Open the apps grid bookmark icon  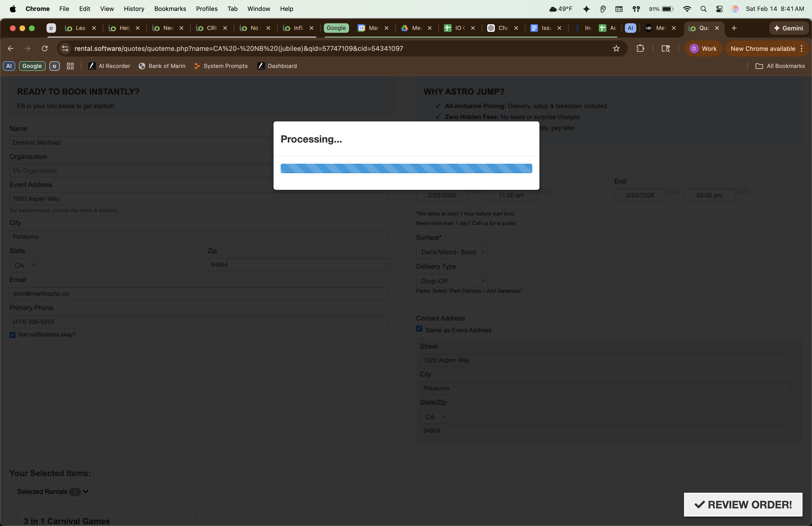pos(70,66)
